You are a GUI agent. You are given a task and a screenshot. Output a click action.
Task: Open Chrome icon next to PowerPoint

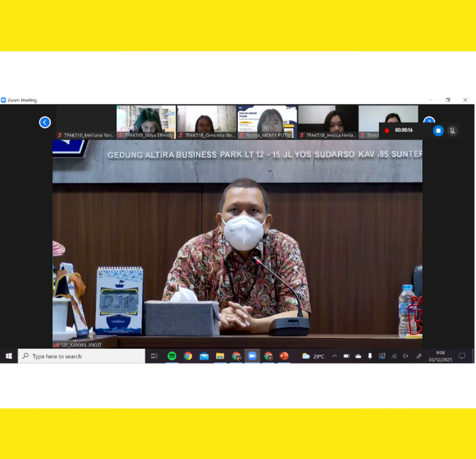(268, 356)
